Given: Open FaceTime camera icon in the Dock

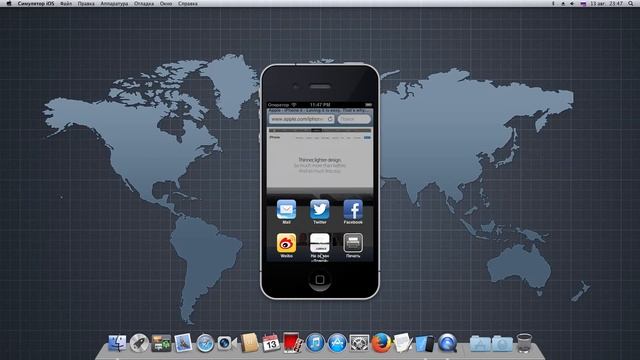Looking at the screenshot, I should (227, 343).
